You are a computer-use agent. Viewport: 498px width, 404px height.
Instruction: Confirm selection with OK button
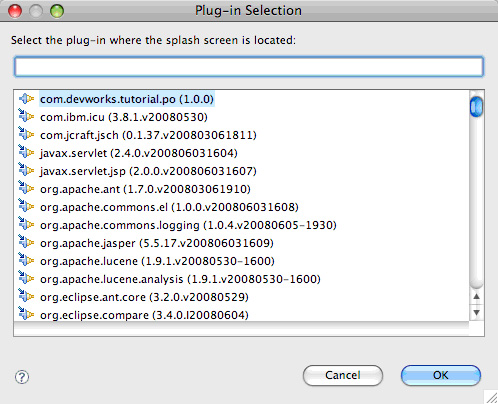click(441, 375)
